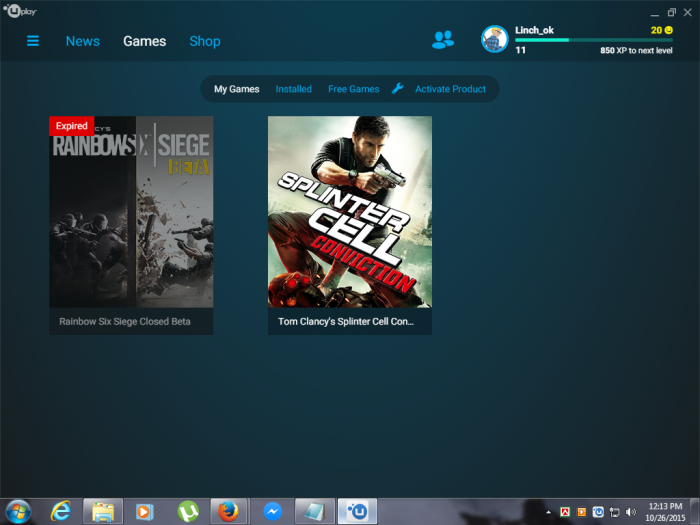
Task: Click the orange media tray icon
Action: tap(582, 512)
